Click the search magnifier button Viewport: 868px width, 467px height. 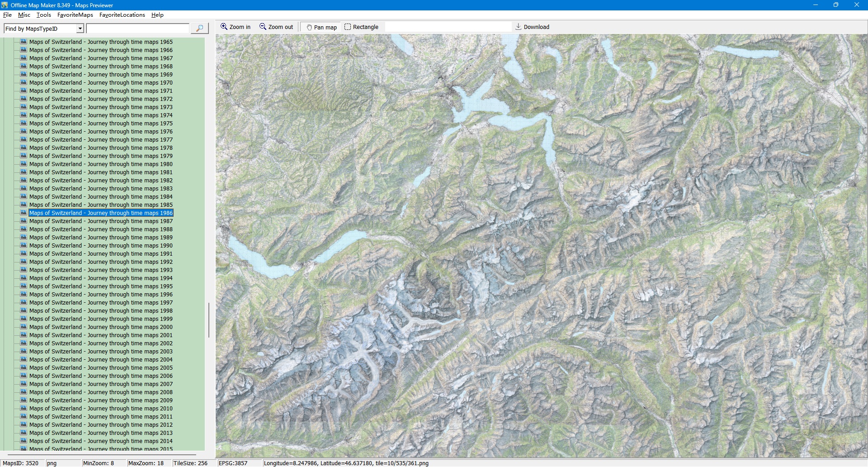[x=199, y=29]
